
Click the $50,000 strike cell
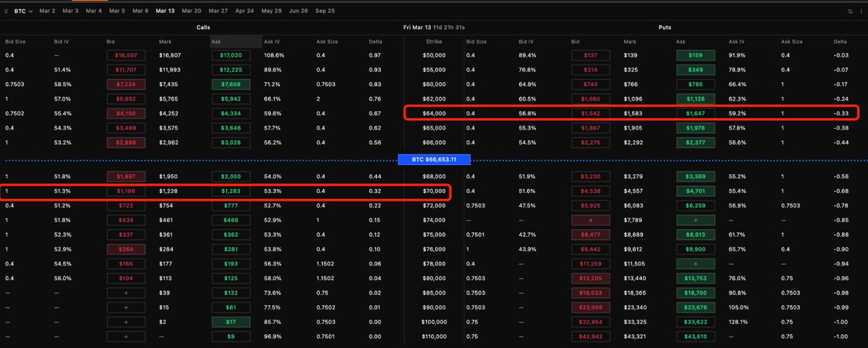(x=434, y=55)
